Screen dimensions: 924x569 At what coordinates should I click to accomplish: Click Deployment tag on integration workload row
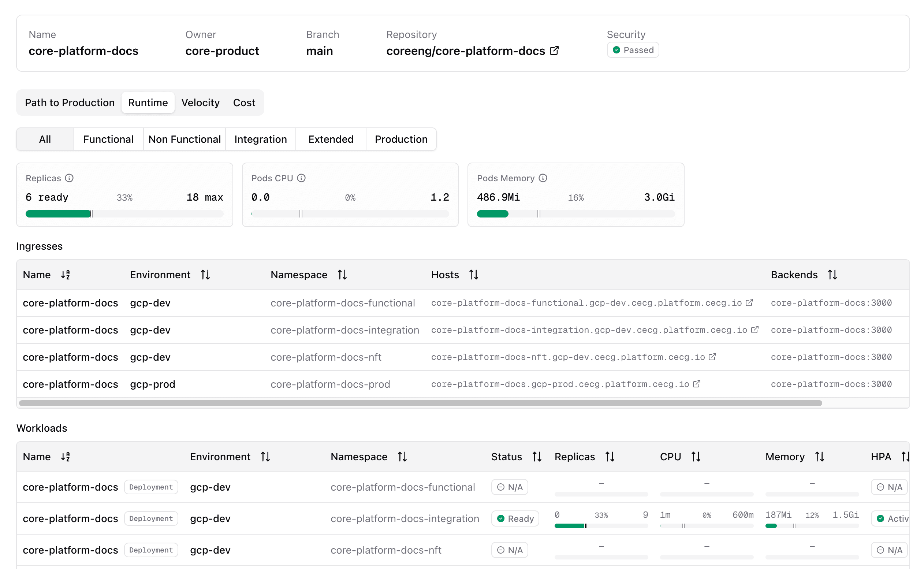tap(151, 518)
